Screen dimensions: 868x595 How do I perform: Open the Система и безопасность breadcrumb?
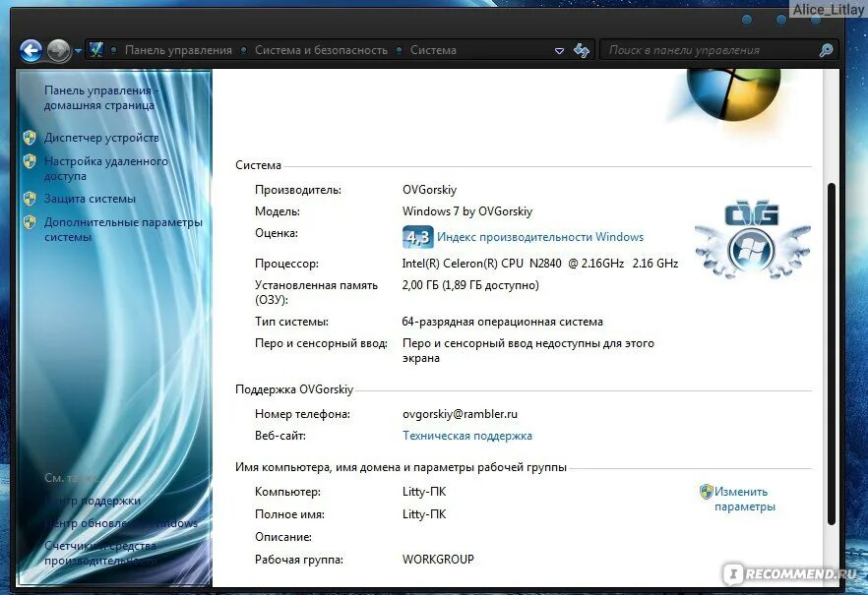[321, 50]
